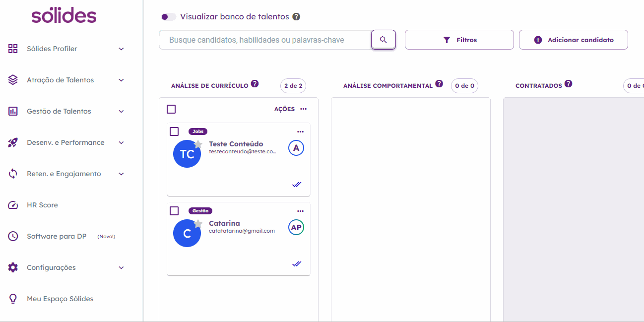The image size is (644, 322).
Task: Click the Gestão tag on Catarina card
Action: [200, 211]
